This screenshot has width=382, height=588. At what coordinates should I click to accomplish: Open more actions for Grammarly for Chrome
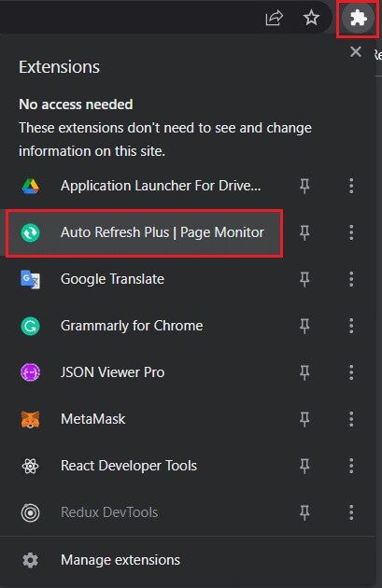(351, 326)
